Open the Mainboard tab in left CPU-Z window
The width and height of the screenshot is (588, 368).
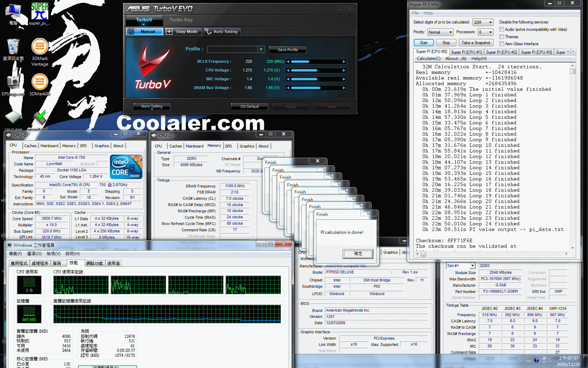pos(49,146)
